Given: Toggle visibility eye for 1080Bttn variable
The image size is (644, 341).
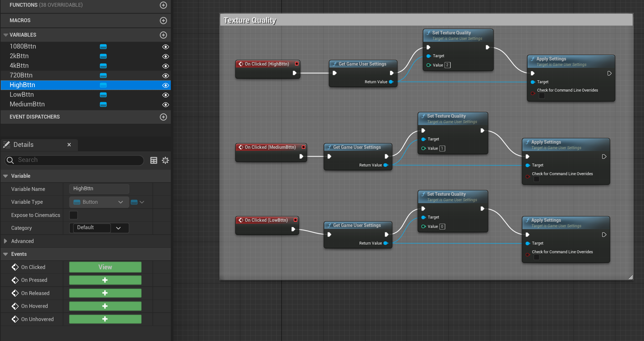Looking at the screenshot, I should click(x=165, y=47).
